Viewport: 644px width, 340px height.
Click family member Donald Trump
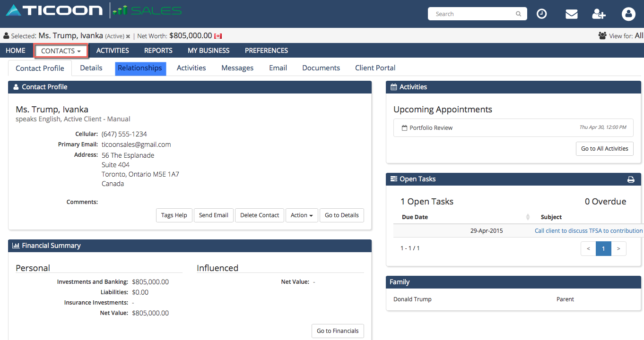coord(412,299)
